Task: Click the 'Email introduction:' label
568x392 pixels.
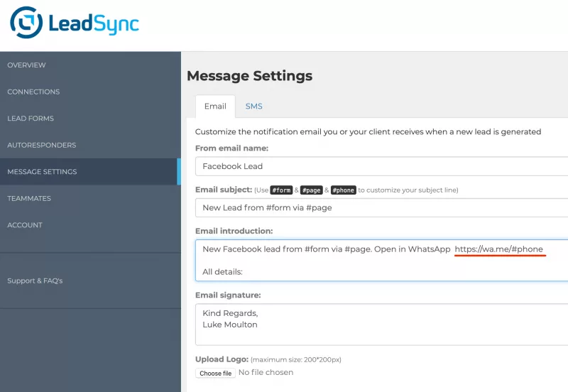Action: [x=234, y=231]
